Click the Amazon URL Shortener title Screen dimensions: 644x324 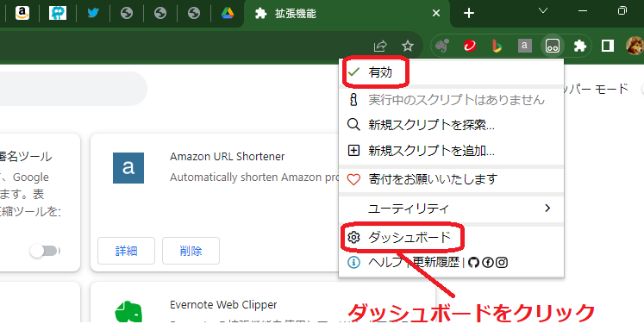point(227,157)
